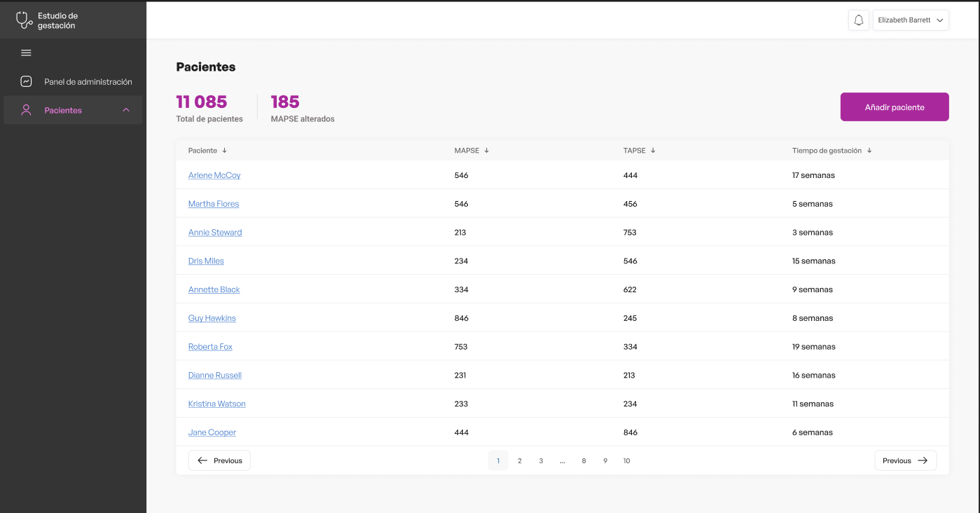Click the stethoscope logo icon
Screen dimensions: 980x513
click(x=25, y=20)
